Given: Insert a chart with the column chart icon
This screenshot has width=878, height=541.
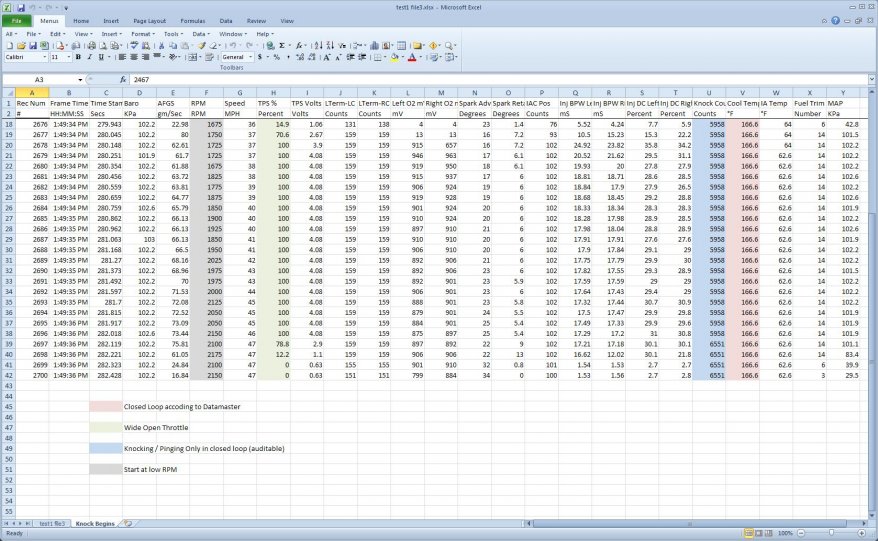Looking at the screenshot, I should pos(374,46).
